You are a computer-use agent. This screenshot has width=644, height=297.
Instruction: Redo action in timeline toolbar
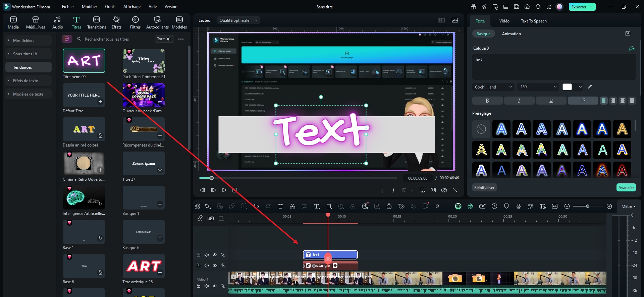click(268, 206)
